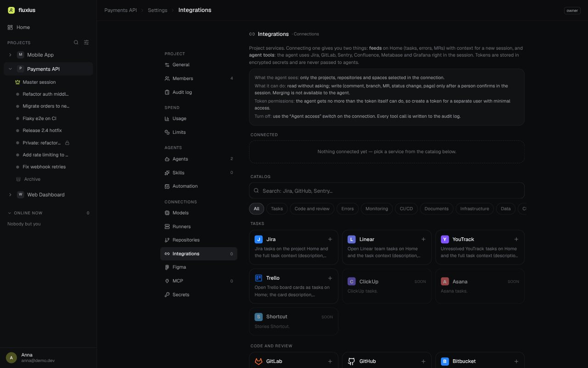The height and width of the screenshot is (368, 588).
Task: Add the GitHub integration with plus
Action: tap(423, 362)
